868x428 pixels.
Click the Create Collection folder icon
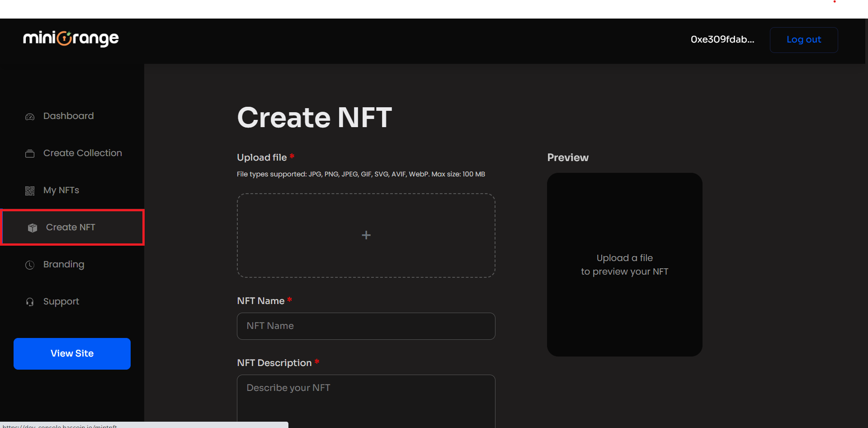click(30, 154)
